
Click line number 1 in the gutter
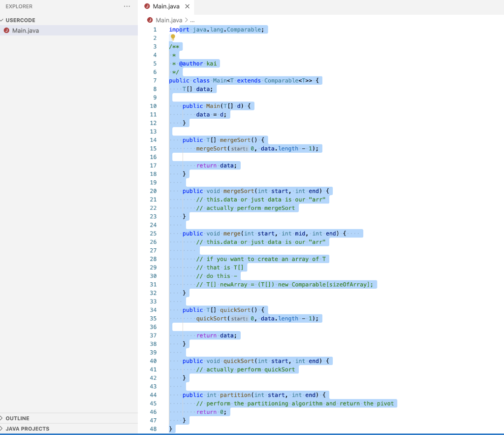click(155, 29)
